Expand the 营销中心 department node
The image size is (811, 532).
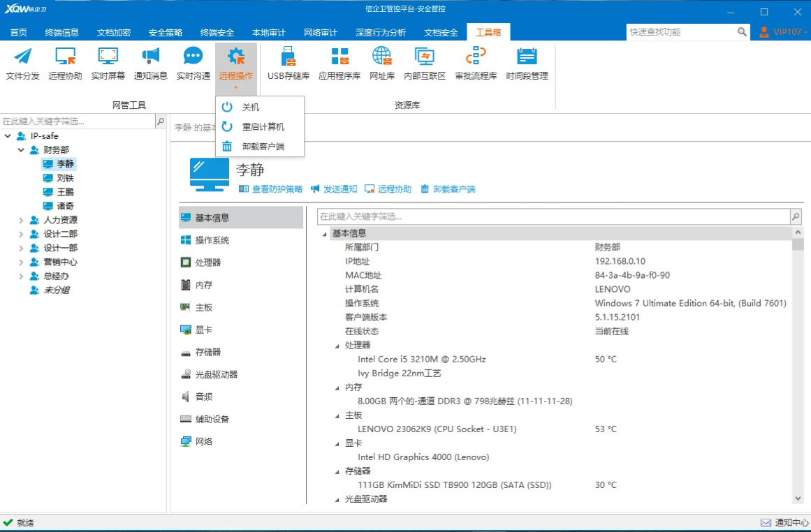tap(21, 262)
